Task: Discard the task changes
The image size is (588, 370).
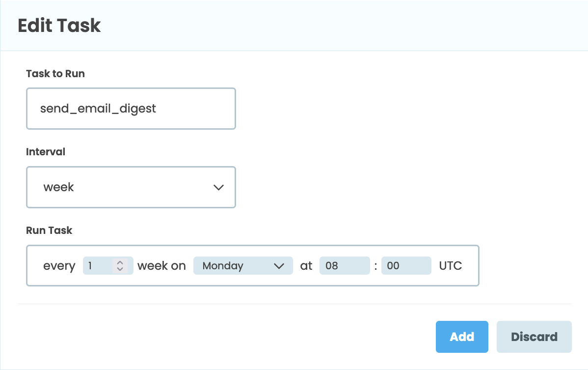Action: pyautogui.click(x=534, y=337)
